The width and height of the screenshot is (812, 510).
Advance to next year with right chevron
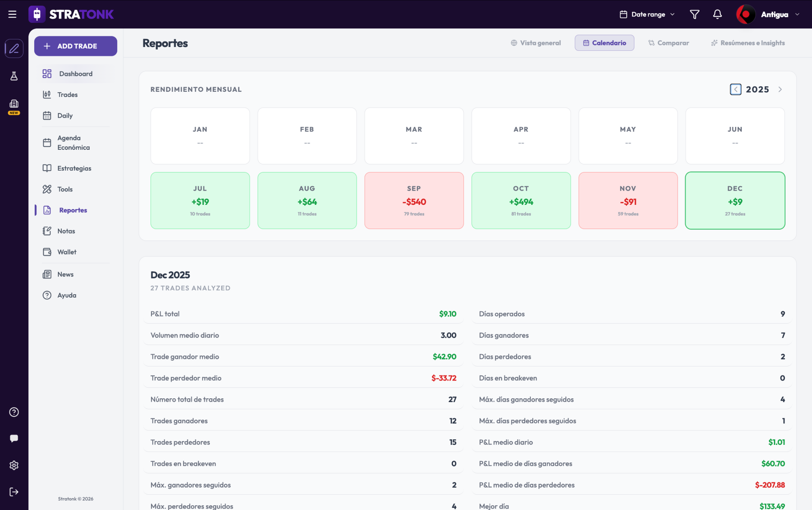pyautogui.click(x=780, y=89)
